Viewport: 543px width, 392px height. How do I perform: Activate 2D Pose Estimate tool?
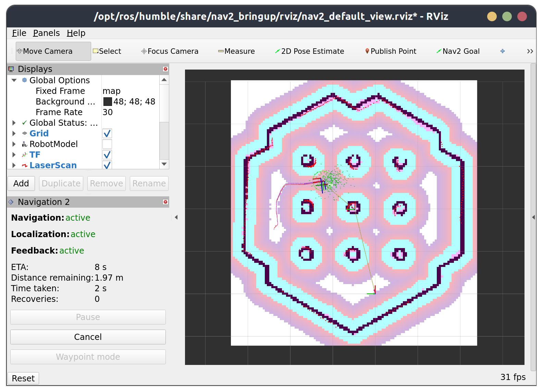pos(309,51)
